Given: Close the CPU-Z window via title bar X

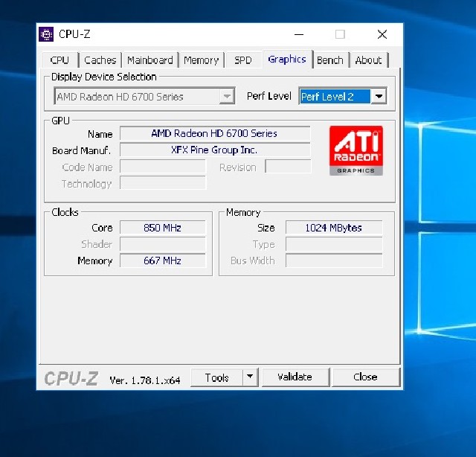Looking at the screenshot, I should click(382, 34).
